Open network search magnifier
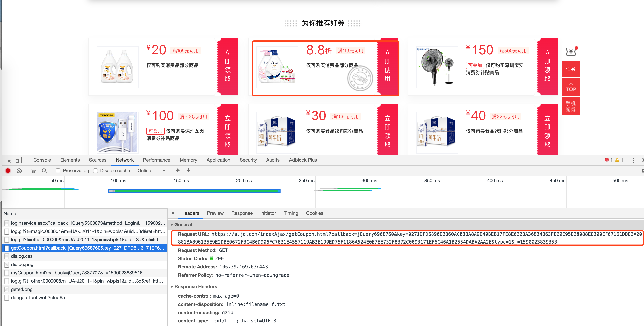This screenshot has width=644, height=326. click(45, 171)
